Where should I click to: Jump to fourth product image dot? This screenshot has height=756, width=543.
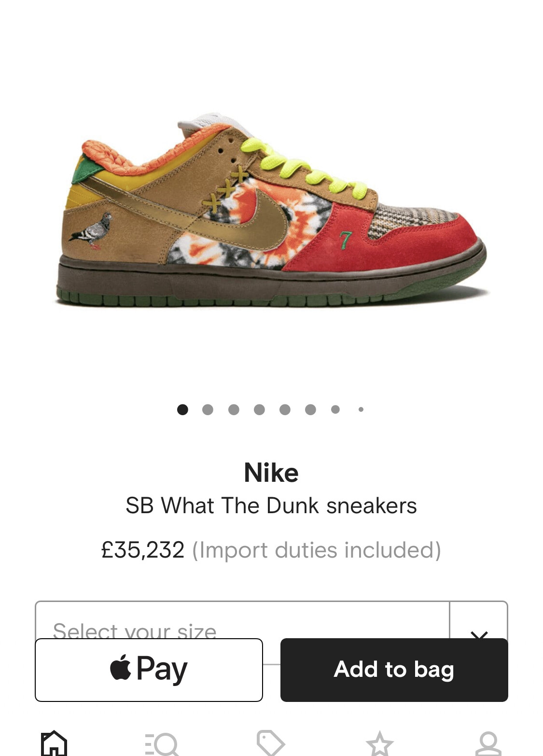[x=259, y=409]
